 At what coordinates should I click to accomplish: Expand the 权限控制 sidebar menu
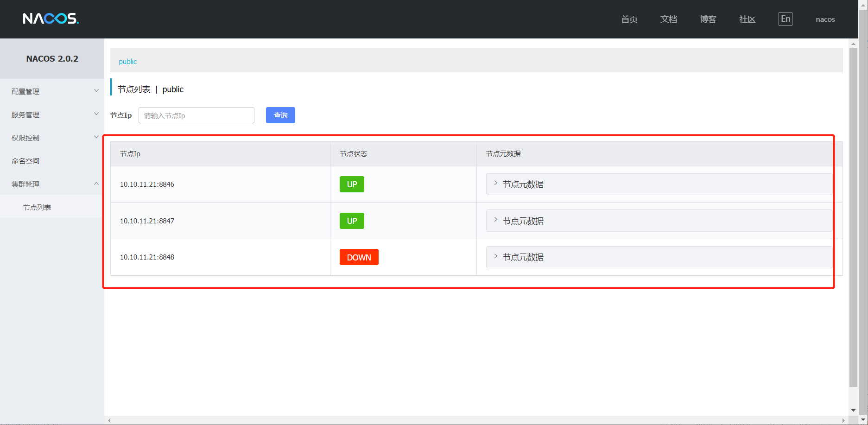click(52, 138)
